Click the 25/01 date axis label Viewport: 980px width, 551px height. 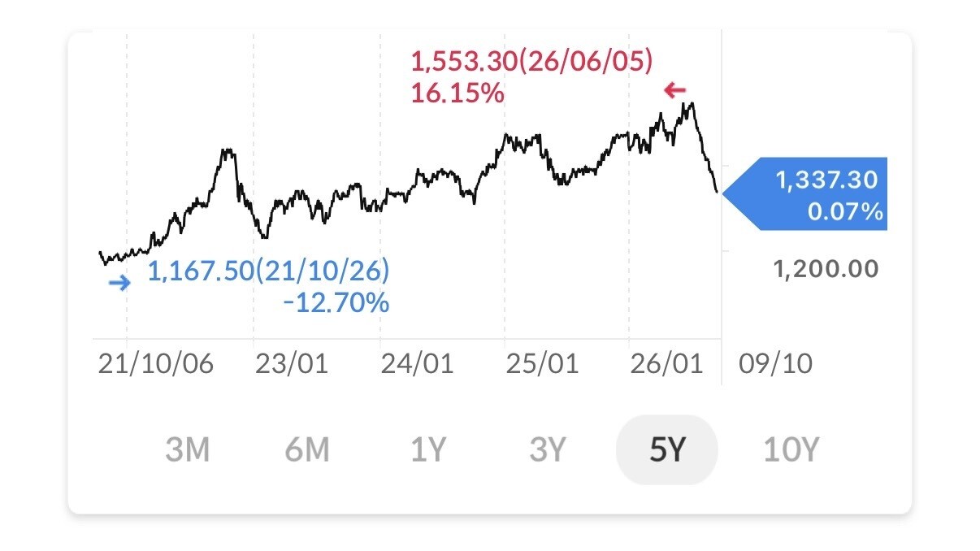click(x=542, y=363)
